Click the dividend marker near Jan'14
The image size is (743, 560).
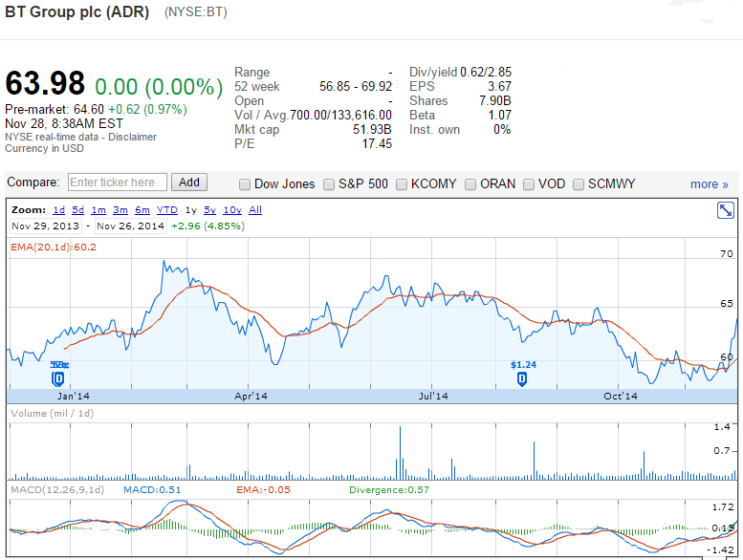coord(57,378)
